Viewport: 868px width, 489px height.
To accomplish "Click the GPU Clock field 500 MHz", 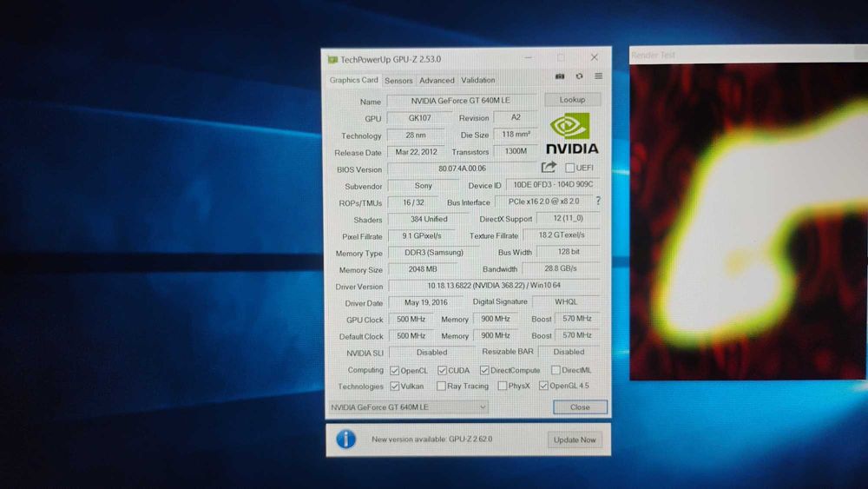I will 411,320.
